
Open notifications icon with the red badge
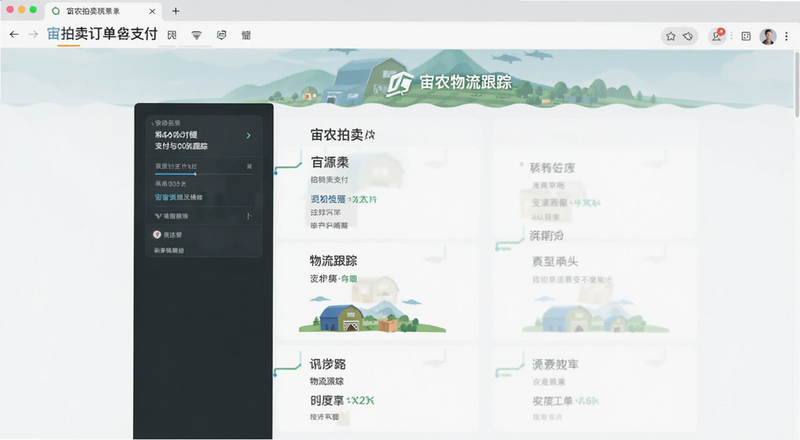click(x=717, y=36)
